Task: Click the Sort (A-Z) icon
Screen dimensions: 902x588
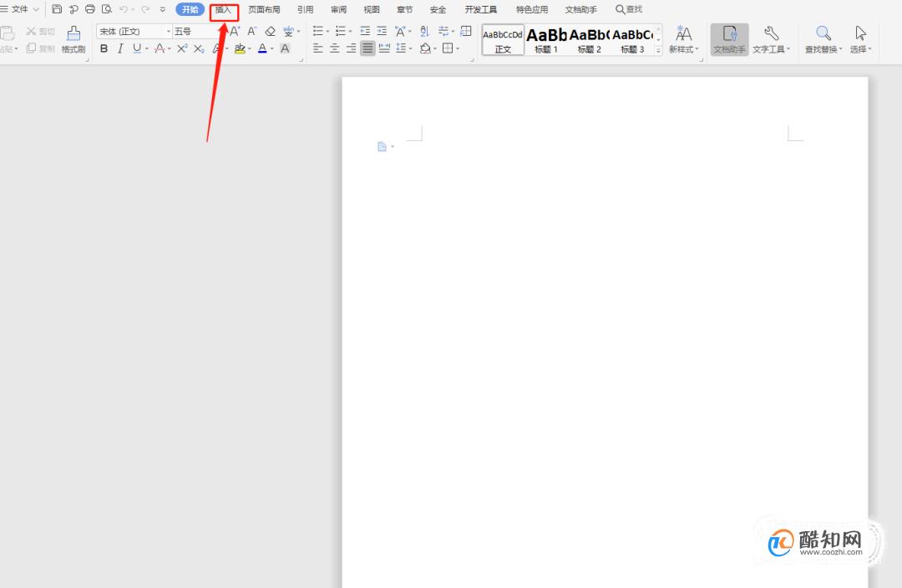Action: [x=424, y=31]
